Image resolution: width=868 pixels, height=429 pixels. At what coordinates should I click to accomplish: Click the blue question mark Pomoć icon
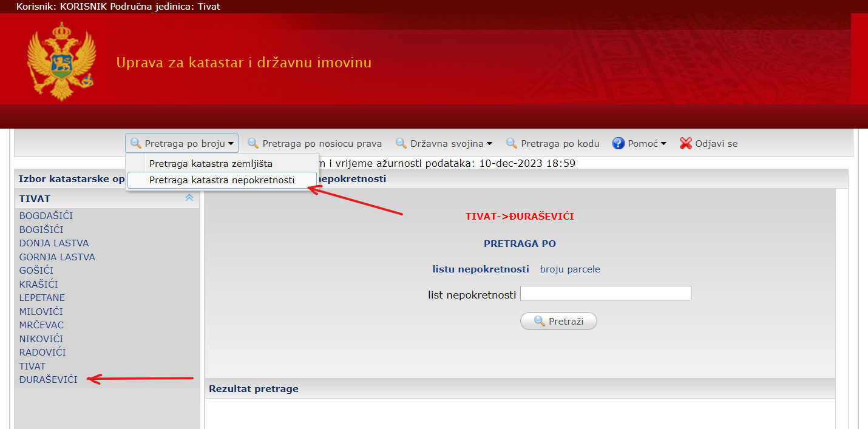[x=619, y=144]
